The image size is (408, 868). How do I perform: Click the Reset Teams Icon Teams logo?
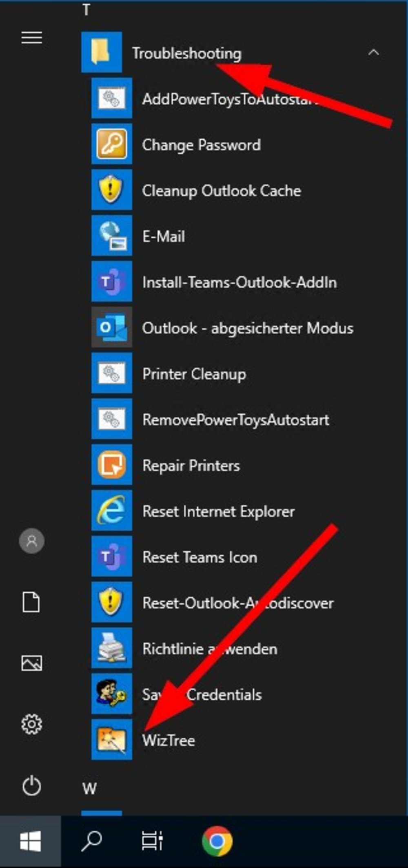112,556
